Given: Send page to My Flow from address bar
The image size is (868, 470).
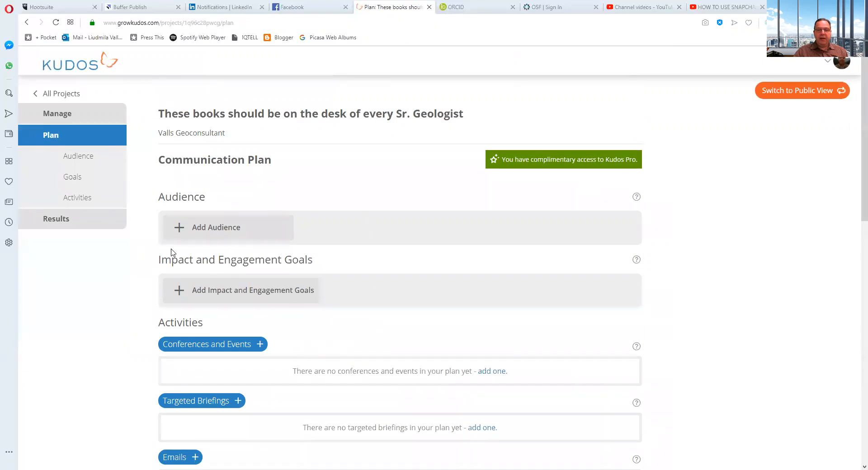Looking at the screenshot, I should (734, 23).
